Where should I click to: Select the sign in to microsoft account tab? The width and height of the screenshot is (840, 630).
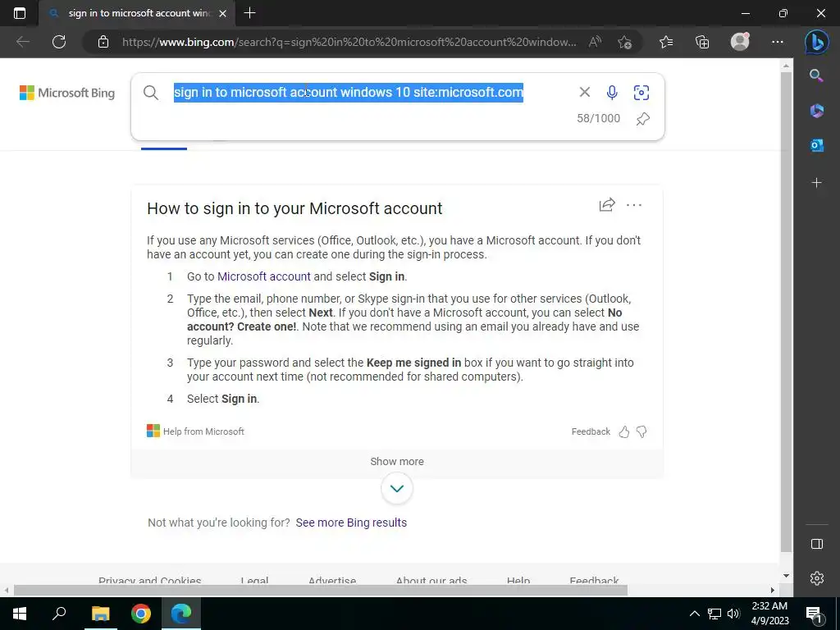[138, 13]
